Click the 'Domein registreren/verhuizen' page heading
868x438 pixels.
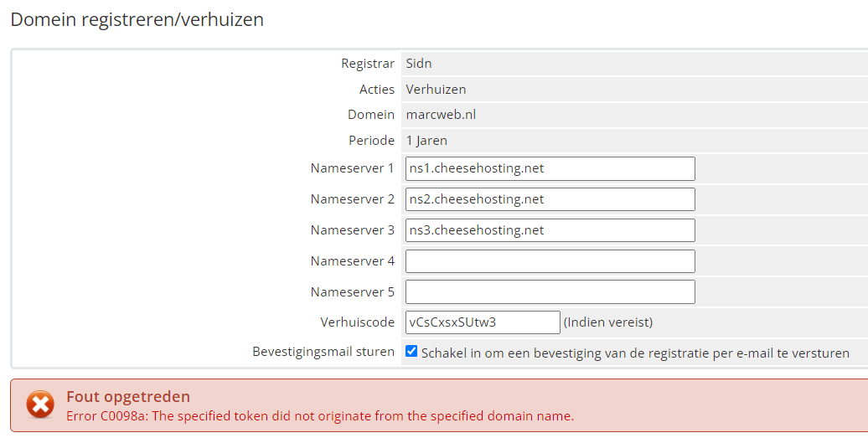[x=137, y=19]
